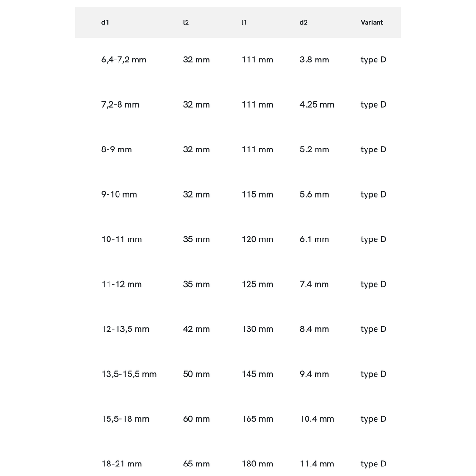The height and width of the screenshot is (476, 476).
Task: Click the Variant column header
Action: [372, 22]
